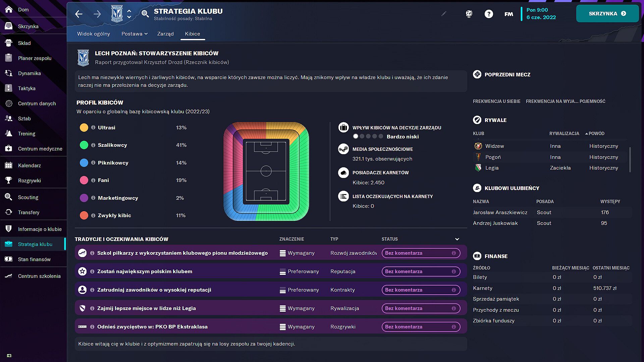Click the Scouting sidebar icon
This screenshot has height=362, width=644.
coord(9,197)
